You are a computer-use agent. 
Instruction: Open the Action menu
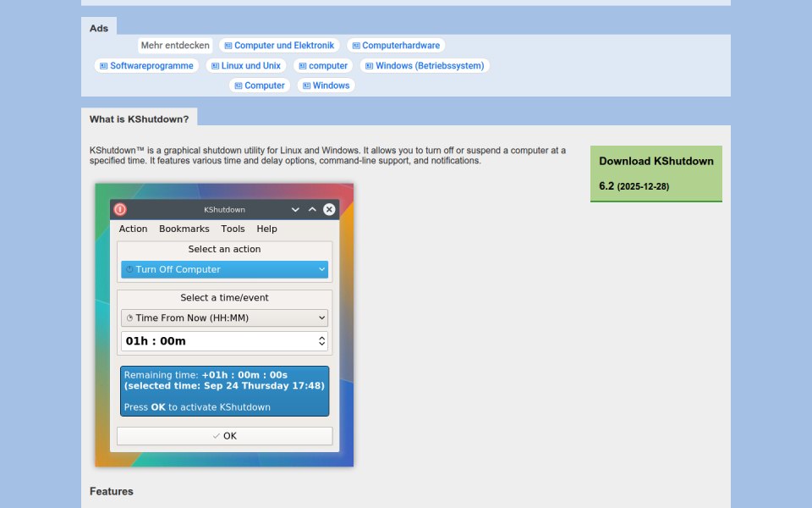[133, 229]
